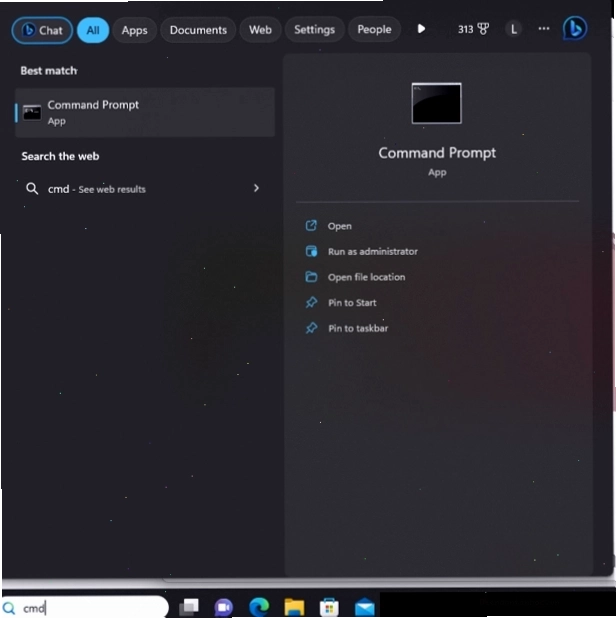Image resolution: width=616 pixels, height=619 pixels.
Task: Open Task View from the taskbar
Action: coord(189,607)
